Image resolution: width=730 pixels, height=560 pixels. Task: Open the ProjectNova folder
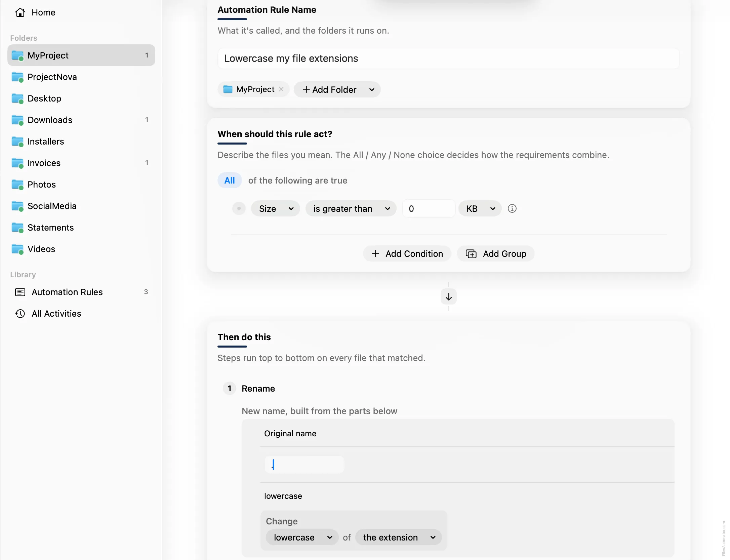coord(81,77)
